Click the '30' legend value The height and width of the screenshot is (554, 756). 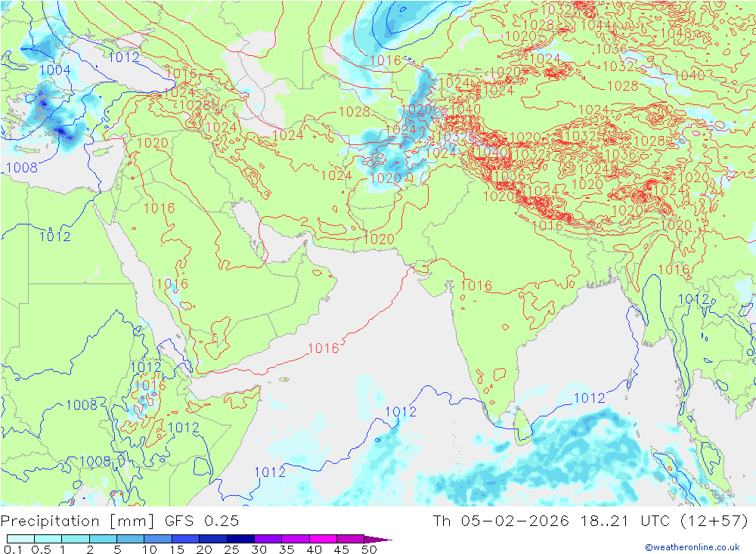pos(259,549)
